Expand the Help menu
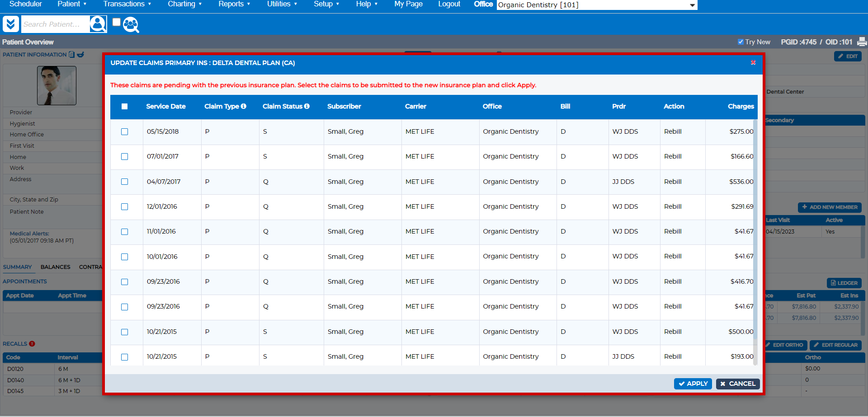 click(367, 4)
